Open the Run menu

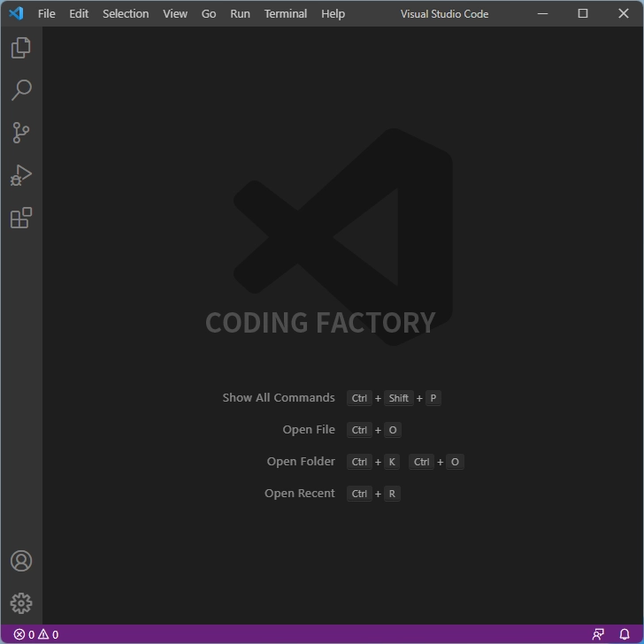click(240, 14)
